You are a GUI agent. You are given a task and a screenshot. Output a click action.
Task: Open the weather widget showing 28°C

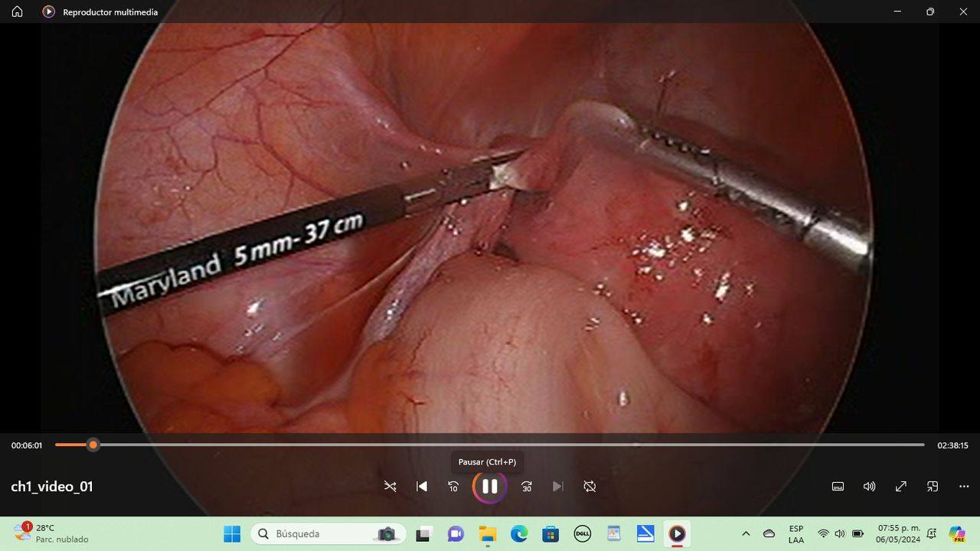click(51, 533)
